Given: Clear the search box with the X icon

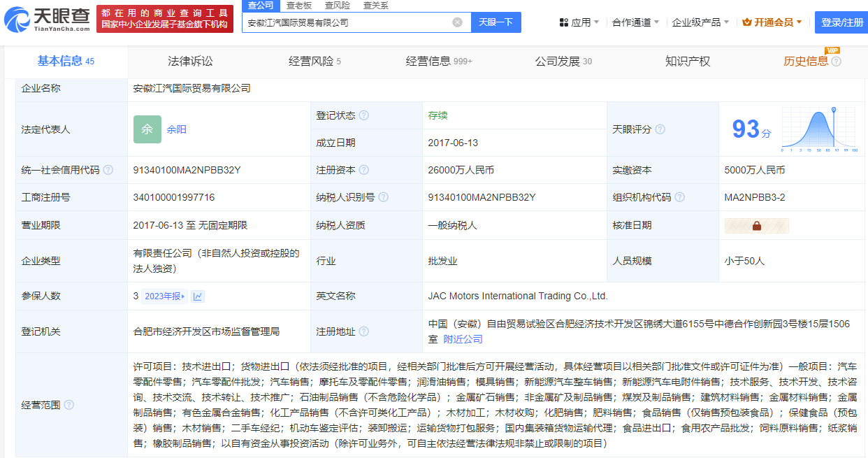Looking at the screenshot, I should pyautogui.click(x=457, y=22).
